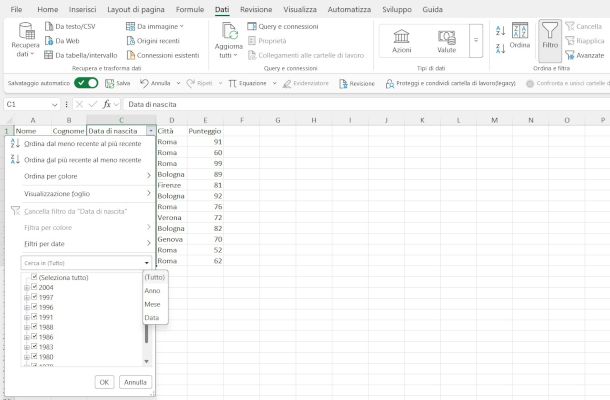The width and height of the screenshot is (610, 400).
Task: Choose Mese in search scope list
Action: point(152,304)
